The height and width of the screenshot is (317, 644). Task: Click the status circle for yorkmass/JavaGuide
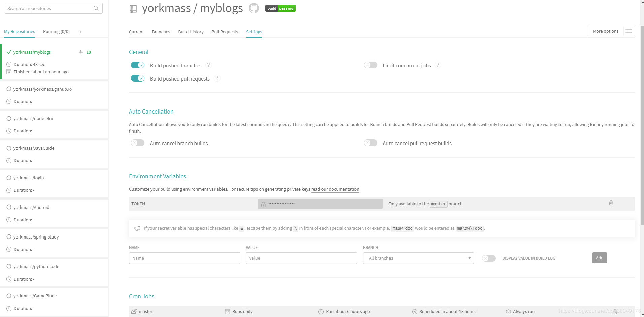(9, 148)
